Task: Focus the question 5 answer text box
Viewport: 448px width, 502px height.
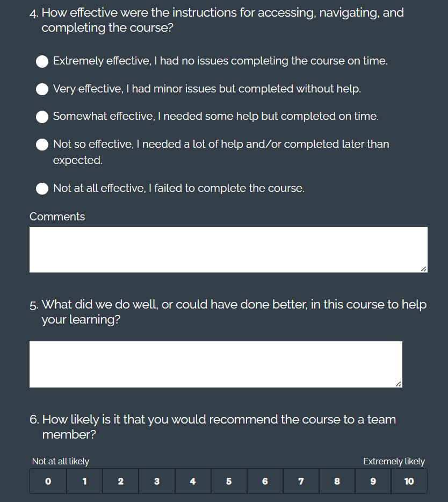Action: (x=215, y=364)
